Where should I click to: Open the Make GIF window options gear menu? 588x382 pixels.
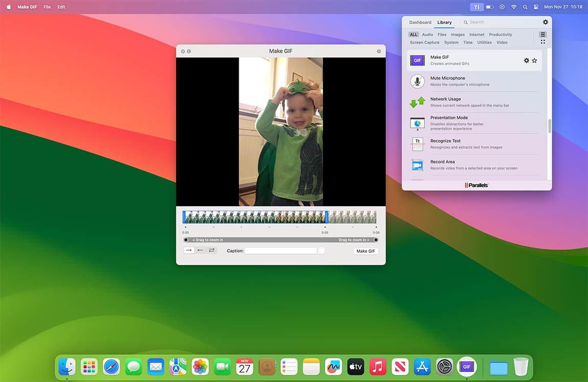coord(379,51)
